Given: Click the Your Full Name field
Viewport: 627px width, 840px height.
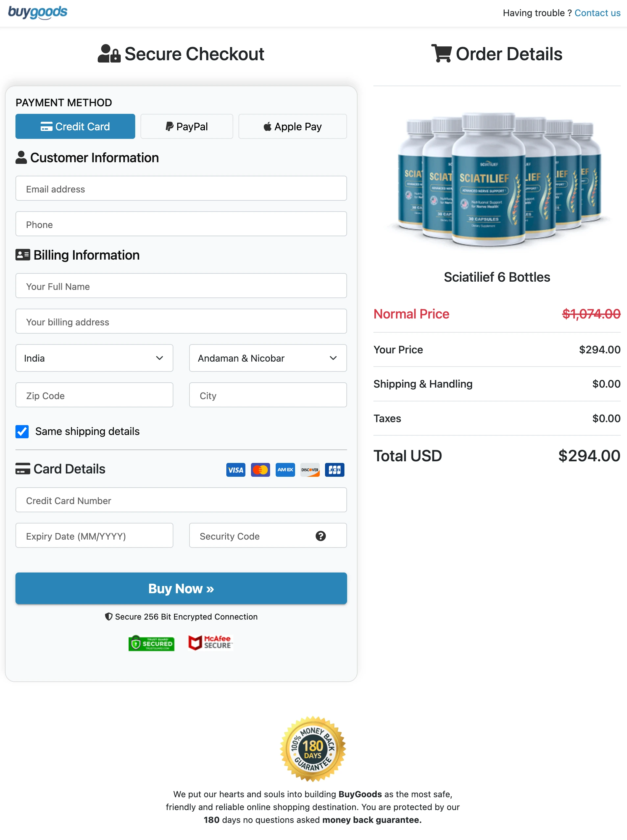Looking at the screenshot, I should pos(181,286).
